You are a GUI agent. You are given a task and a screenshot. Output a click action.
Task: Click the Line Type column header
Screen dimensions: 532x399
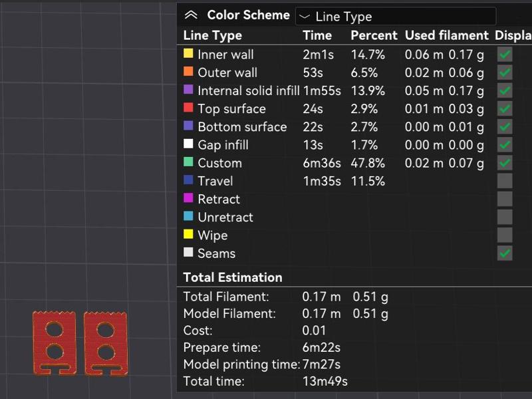[x=213, y=36]
